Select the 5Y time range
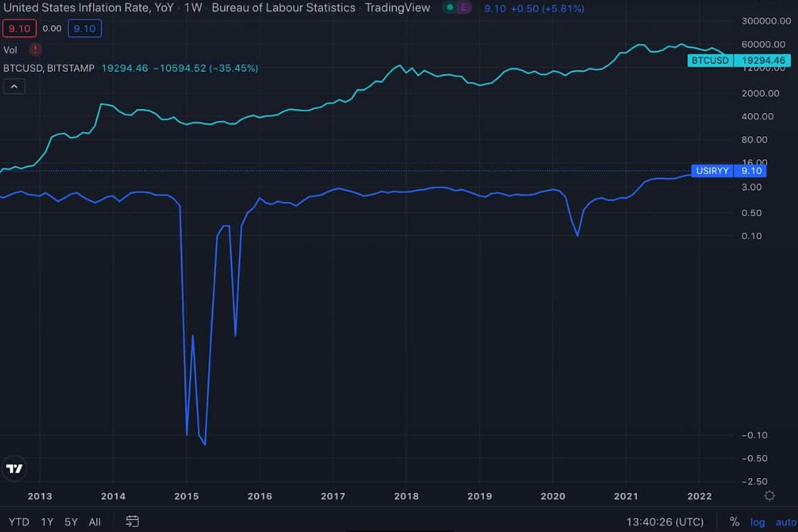This screenshot has width=798, height=532. pyautogui.click(x=71, y=522)
